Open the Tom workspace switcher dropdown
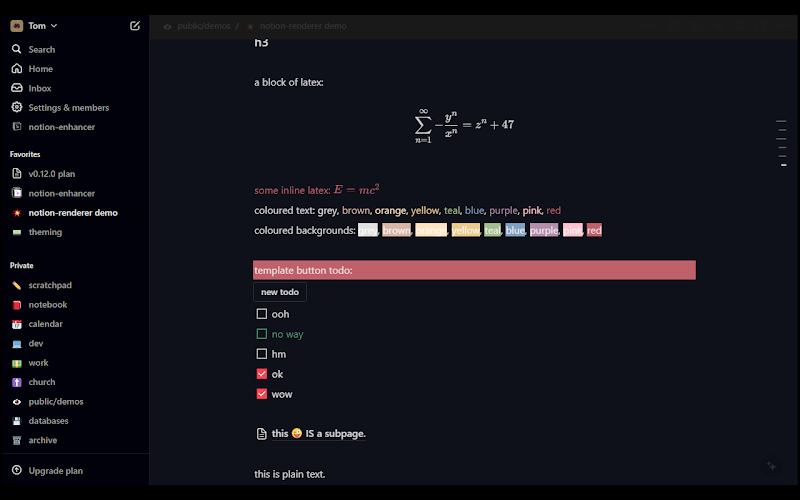This screenshot has height=500, width=800. [34, 26]
